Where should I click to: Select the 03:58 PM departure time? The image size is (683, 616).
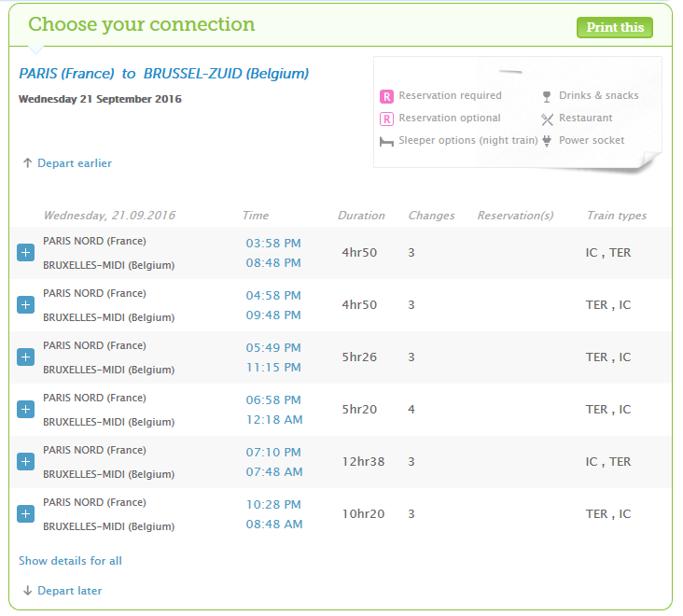[272, 243]
